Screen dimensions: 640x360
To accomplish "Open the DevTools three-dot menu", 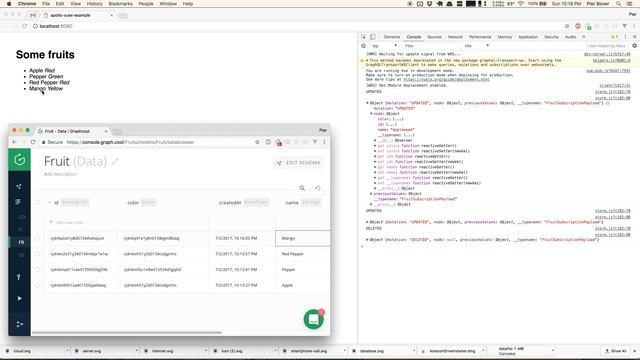I will (x=625, y=37).
